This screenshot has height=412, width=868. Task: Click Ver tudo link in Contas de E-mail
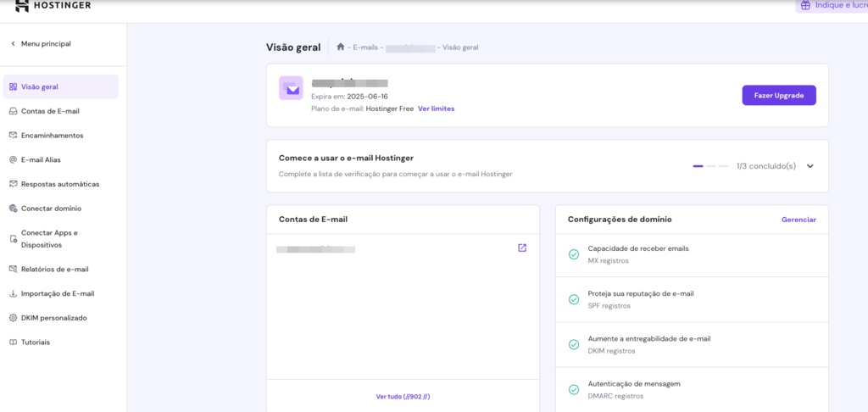[x=403, y=397]
